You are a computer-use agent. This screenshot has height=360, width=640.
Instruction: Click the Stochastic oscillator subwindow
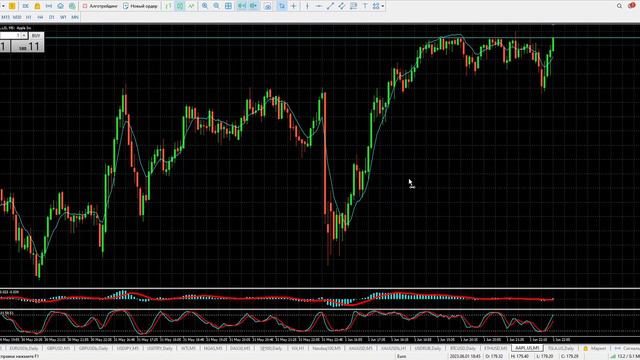click(320, 323)
